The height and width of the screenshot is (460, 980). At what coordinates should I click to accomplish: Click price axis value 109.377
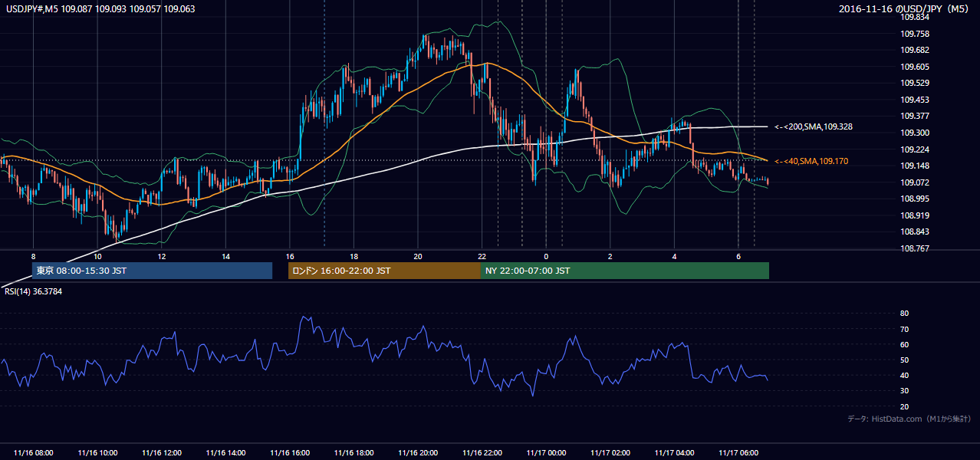915,117
